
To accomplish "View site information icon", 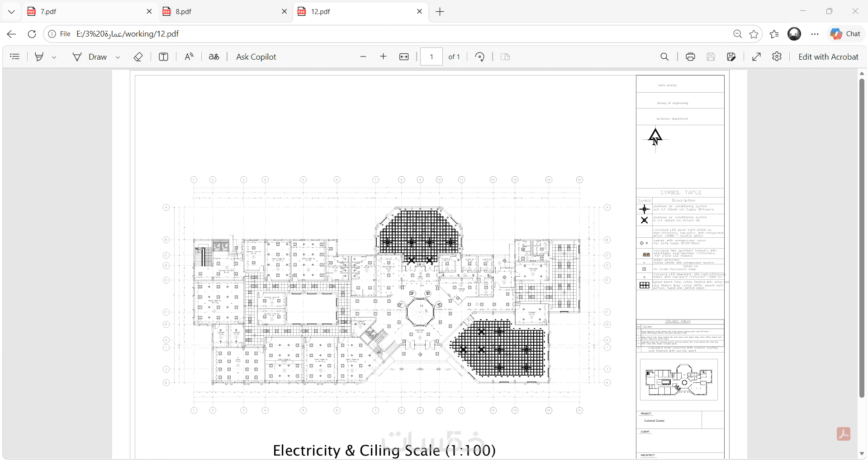I will [x=52, y=34].
